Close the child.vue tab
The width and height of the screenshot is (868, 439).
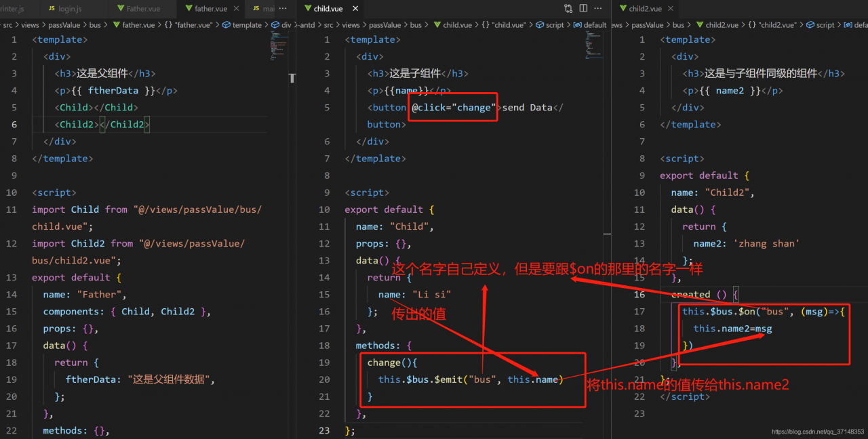click(x=355, y=9)
